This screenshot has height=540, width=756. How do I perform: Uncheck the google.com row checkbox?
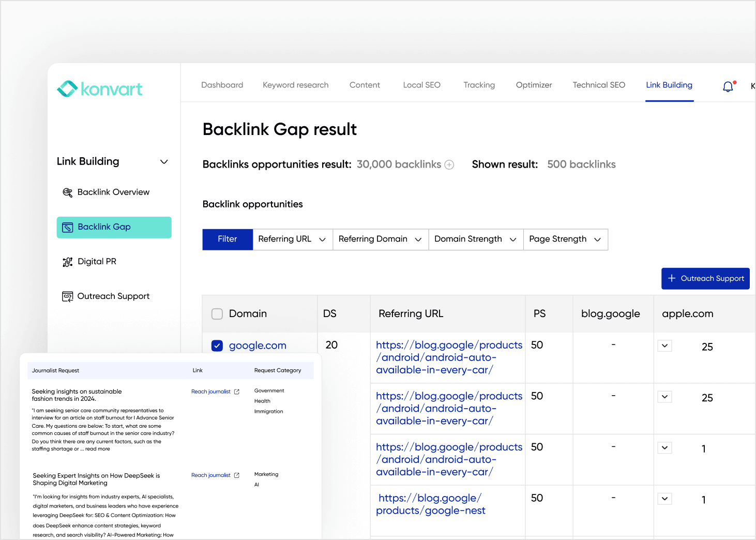217,346
